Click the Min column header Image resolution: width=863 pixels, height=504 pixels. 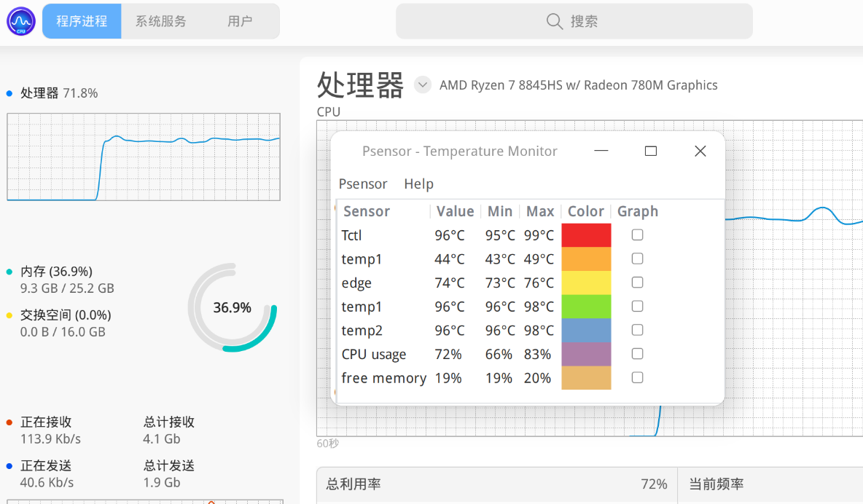coord(500,211)
